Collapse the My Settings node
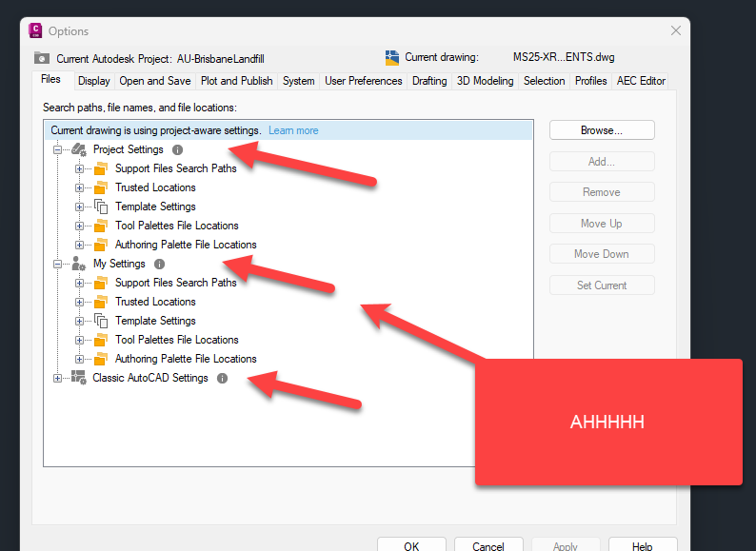The height and width of the screenshot is (551, 756). (x=57, y=265)
